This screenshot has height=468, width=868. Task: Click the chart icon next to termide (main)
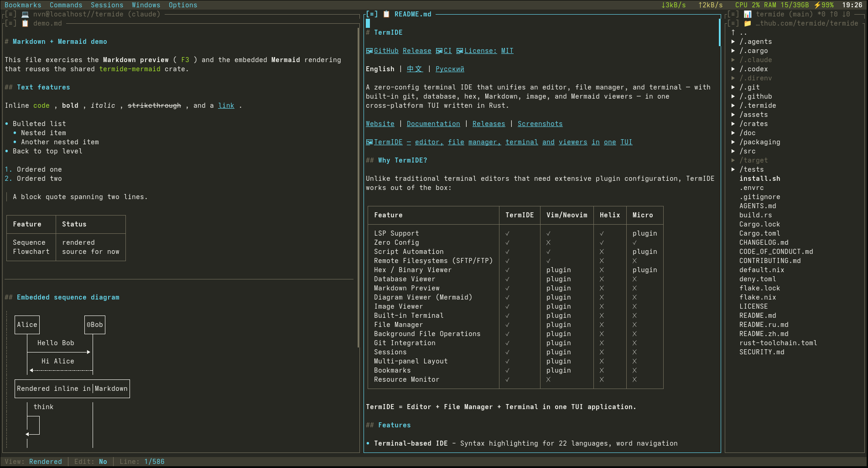coord(748,14)
